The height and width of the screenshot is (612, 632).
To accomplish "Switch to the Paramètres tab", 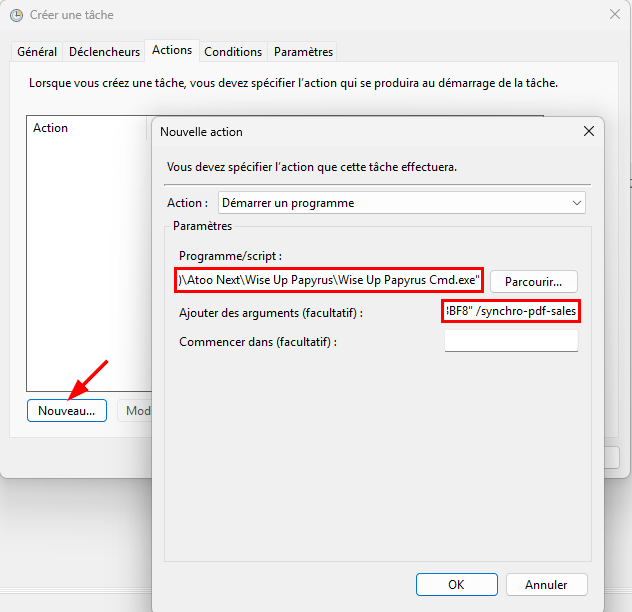I will click(x=303, y=52).
